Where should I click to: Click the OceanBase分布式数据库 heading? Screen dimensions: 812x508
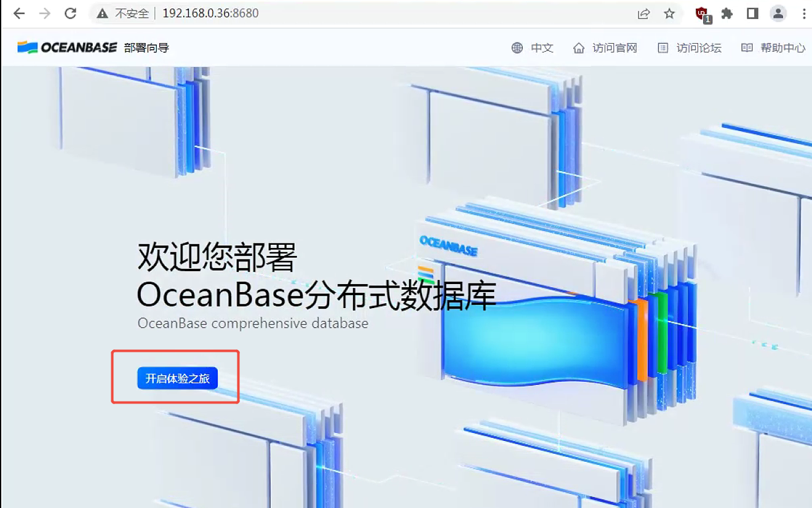316,296
